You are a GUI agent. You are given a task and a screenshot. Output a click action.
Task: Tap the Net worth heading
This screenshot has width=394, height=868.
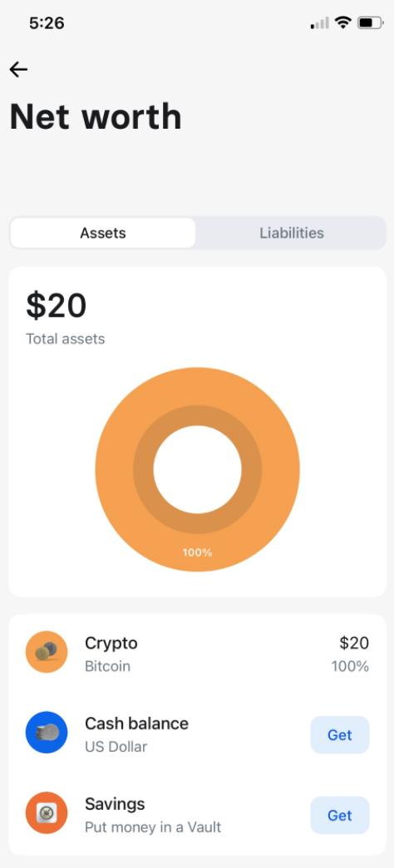96,117
